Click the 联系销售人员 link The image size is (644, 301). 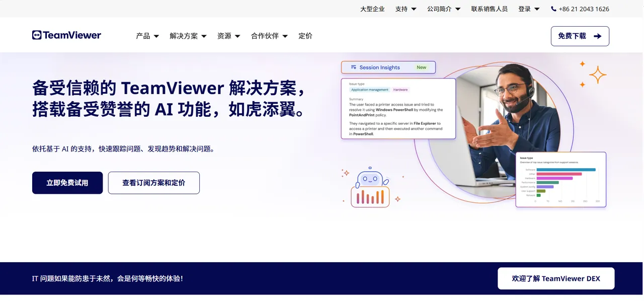pyautogui.click(x=490, y=9)
